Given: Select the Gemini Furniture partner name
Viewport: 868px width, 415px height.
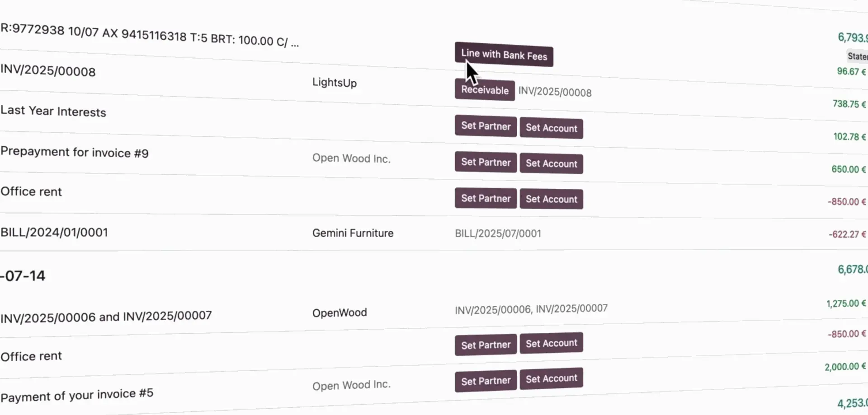Looking at the screenshot, I should [353, 233].
